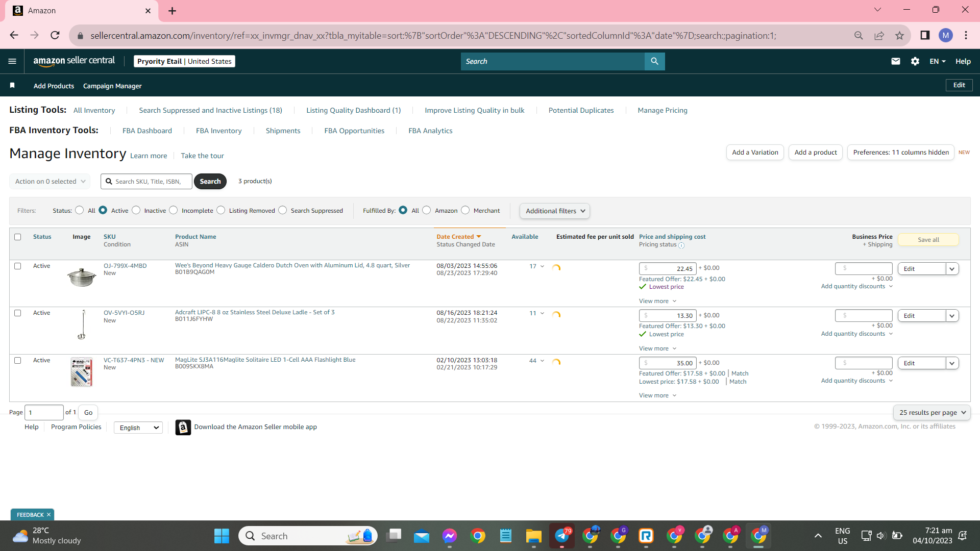Screen dimensions: 980x551
Task: Open the EN language dropdown
Action: (938, 61)
